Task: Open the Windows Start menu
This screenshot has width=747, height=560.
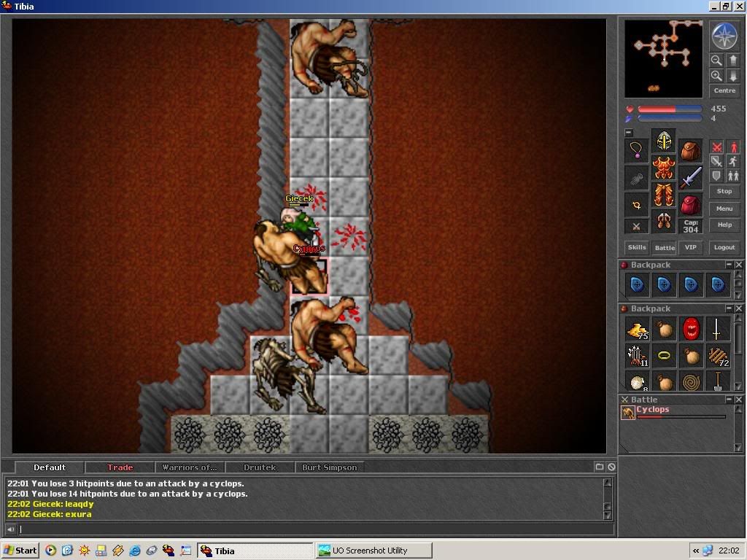Action: click(x=20, y=551)
